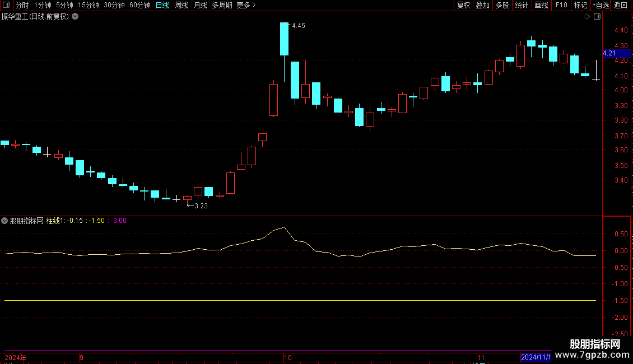The width and height of the screenshot is (633, 364).
Task: Click the 柱线1:-0.15 indicator value
Action: click(64, 221)
